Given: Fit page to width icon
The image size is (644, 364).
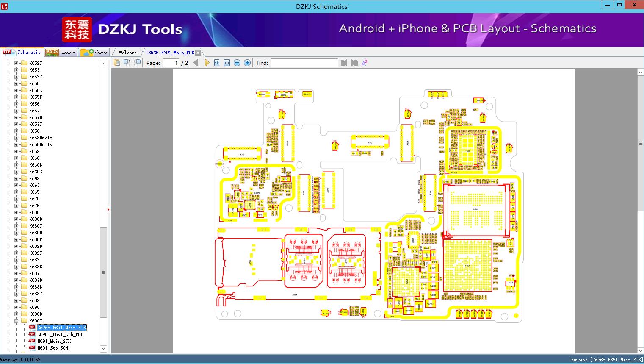Looking at the screenshot, I should pyautogui.click(x=217, y=63).
